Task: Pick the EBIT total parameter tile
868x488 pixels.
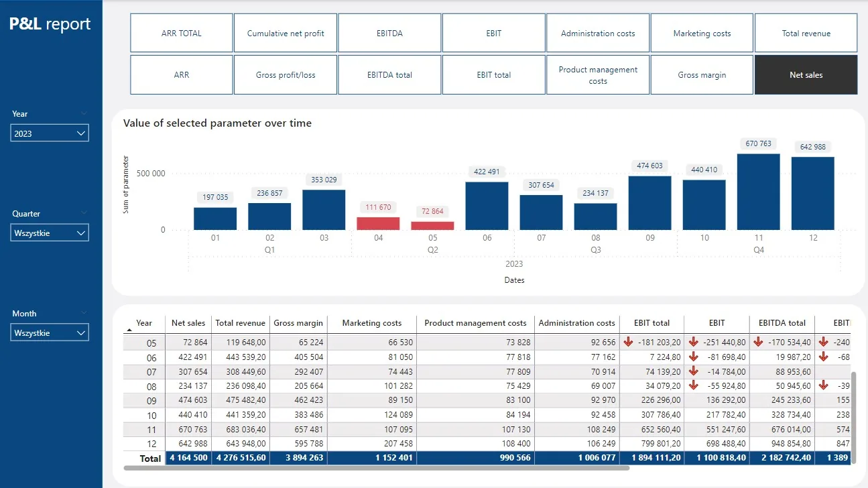Action: (x=494, y=75)
